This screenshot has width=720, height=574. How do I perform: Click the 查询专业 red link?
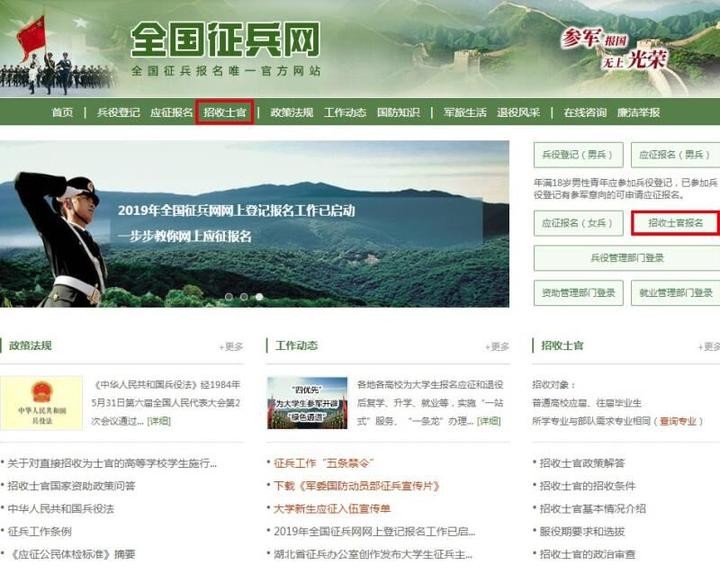click(x=678, y=421)
